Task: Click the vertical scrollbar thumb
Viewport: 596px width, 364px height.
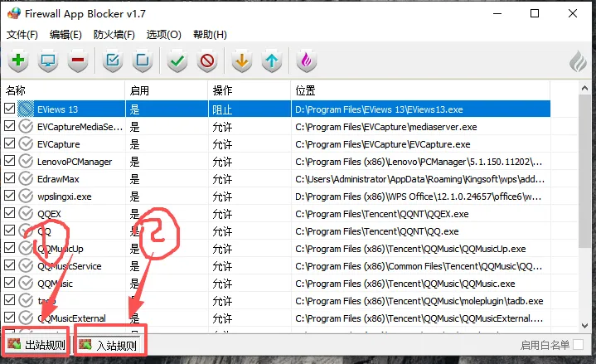Action: [584, 171]
